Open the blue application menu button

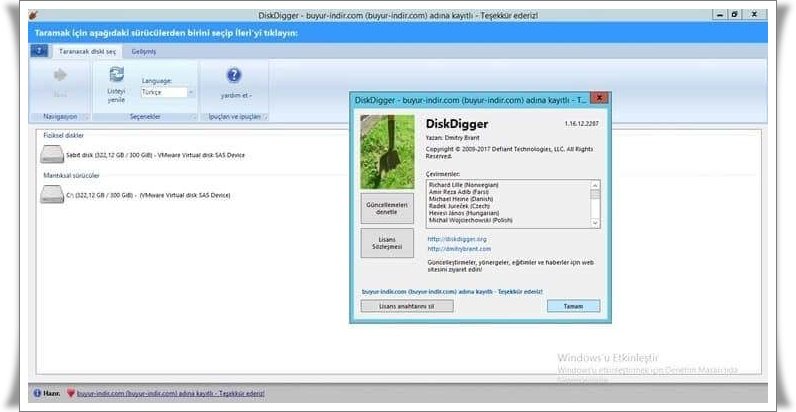coord(39,51)
